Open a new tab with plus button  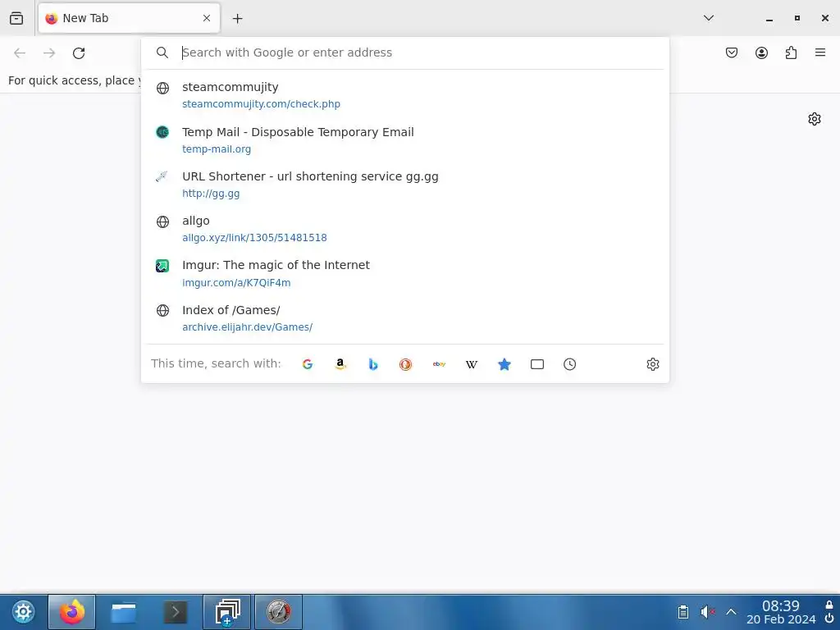pyautogui.click(x=237, y=19)
